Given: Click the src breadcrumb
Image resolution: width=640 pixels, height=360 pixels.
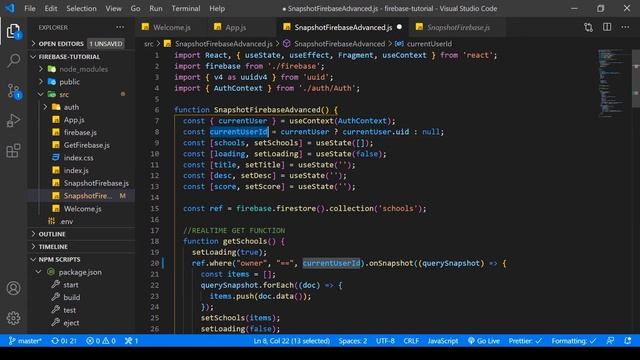Looking at the screenshot, I should tap(149, 44).
